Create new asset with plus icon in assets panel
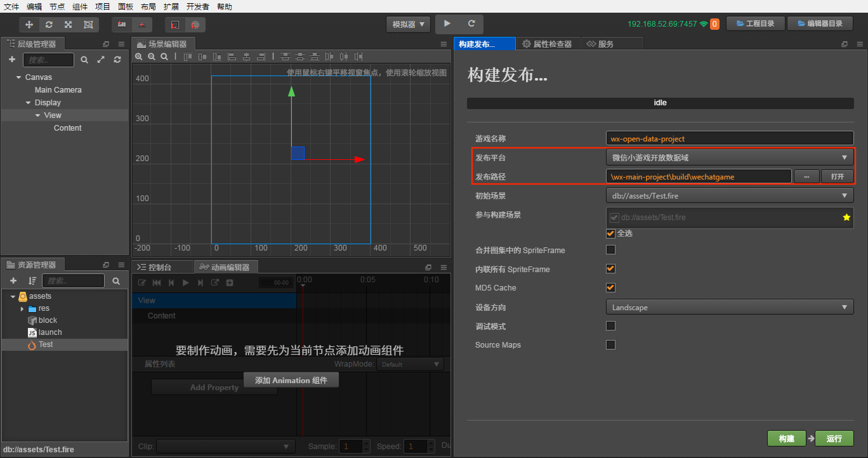 tap(13, 280)
